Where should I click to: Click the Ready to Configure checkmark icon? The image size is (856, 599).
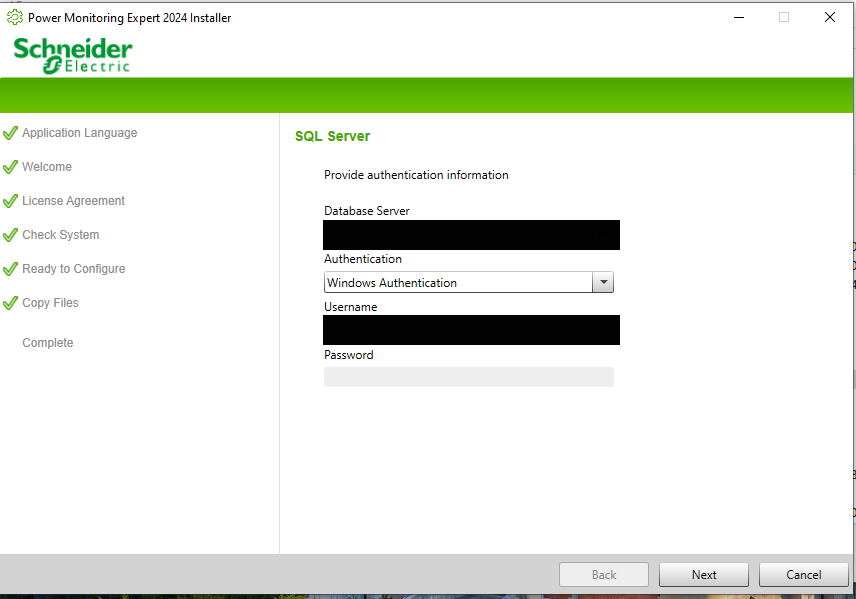pos(10,269)
